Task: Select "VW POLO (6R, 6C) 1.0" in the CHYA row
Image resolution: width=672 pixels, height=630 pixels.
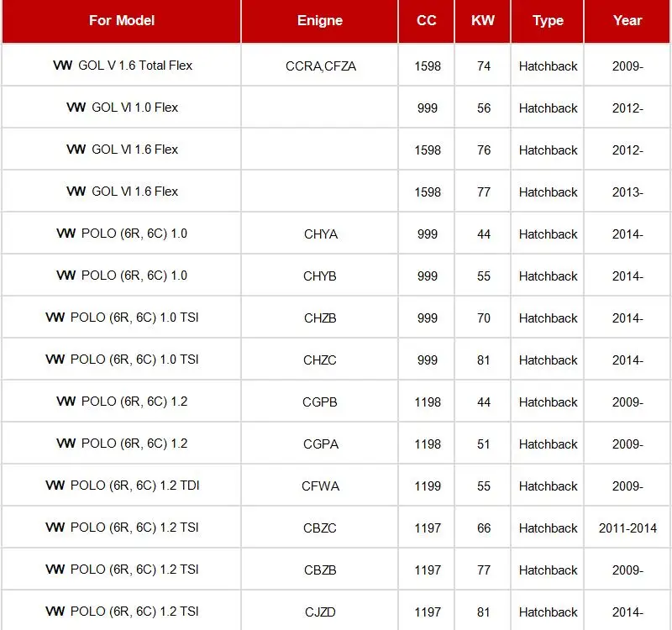Action: point(122,234)
